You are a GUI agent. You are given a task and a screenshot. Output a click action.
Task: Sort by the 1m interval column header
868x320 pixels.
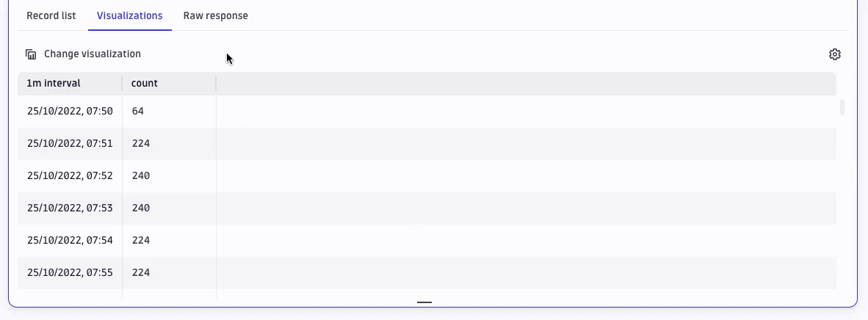coord(54,83)
